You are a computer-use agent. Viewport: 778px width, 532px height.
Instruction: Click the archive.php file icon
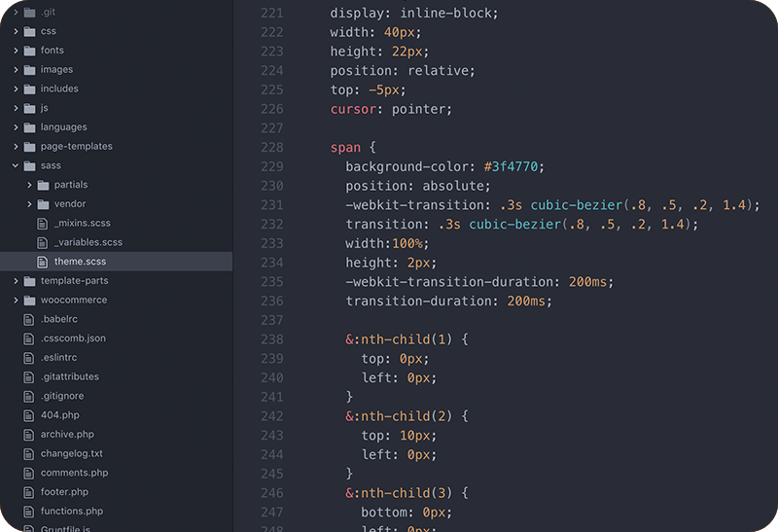click(x=29, y=435)
